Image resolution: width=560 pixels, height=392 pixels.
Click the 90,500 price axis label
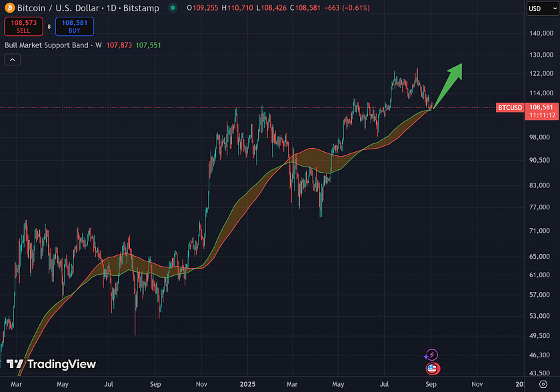(x=539, y=160)
